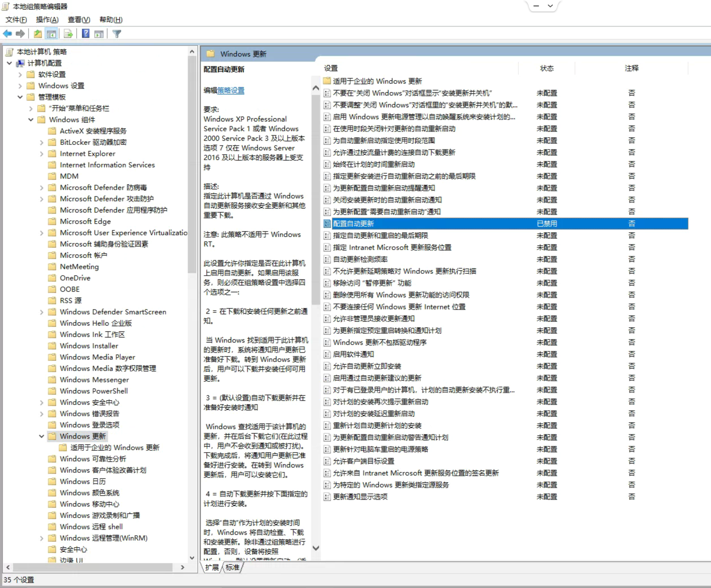Collapse the 管理模板 tree node
Viewport: 711px width, 588px height.
click(20, 97)
